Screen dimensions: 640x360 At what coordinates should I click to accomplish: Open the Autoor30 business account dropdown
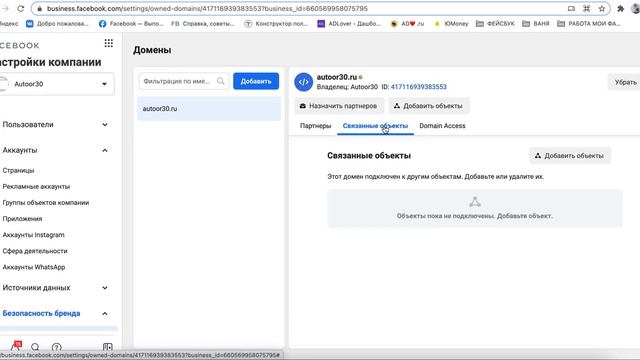[57, 84]
